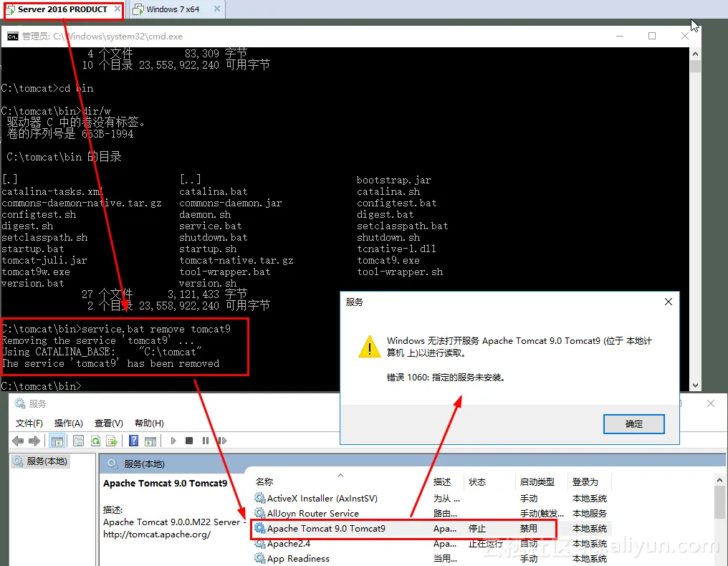Click Restart Service icon
This screenshot has width=728, height=566.
(x=222, y=441)
